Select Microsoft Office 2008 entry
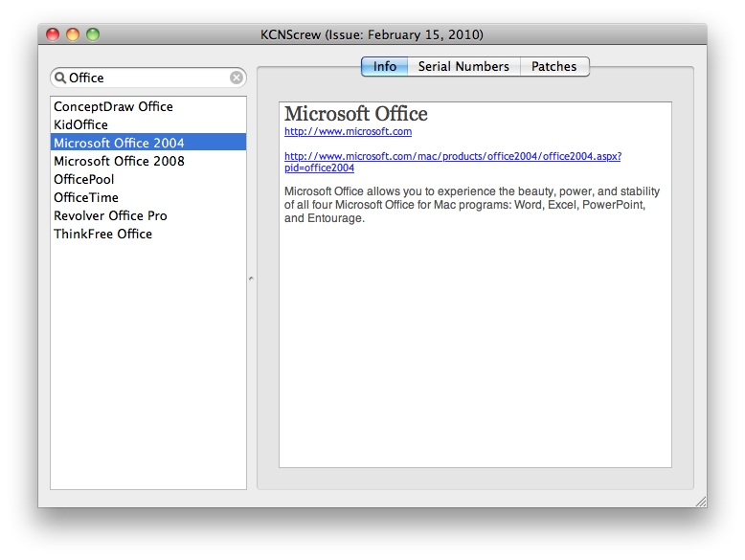The width and height of the screenshot is (745, 560). (x=148, y=161)
